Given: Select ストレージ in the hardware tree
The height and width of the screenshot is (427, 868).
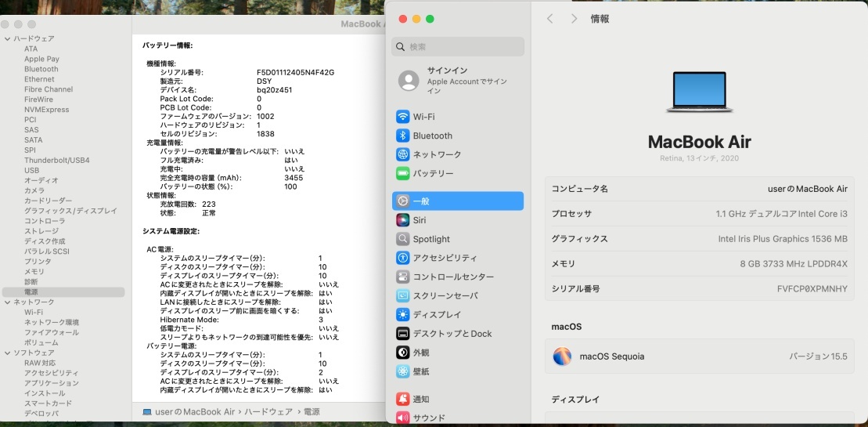Looking at the screenshot, I should (41, 231).
